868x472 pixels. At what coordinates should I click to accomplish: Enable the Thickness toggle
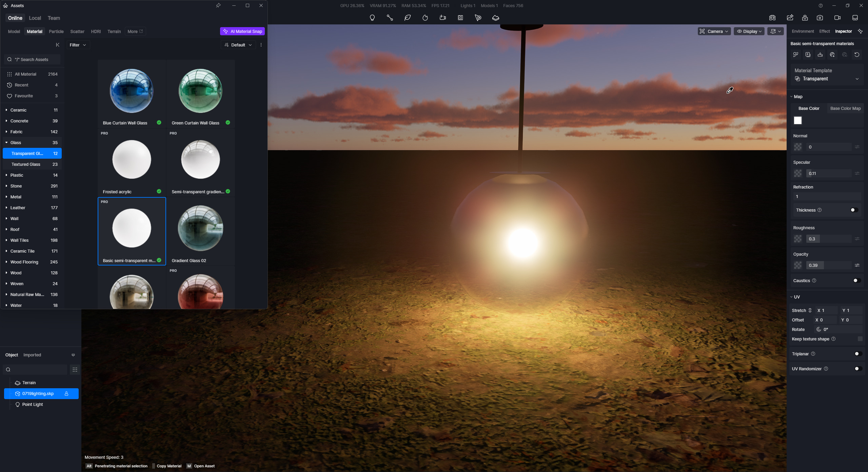[854, 210]
